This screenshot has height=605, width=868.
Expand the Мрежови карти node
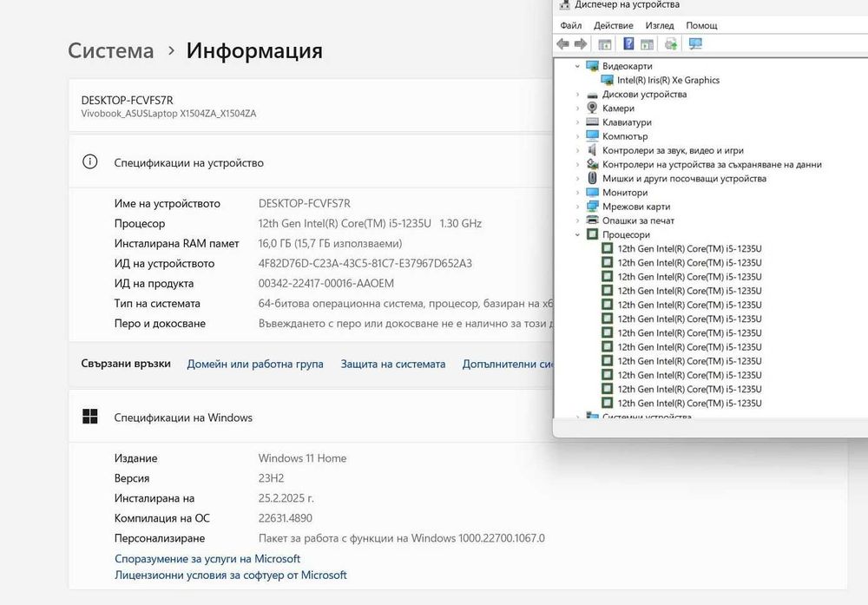[577, 207]
